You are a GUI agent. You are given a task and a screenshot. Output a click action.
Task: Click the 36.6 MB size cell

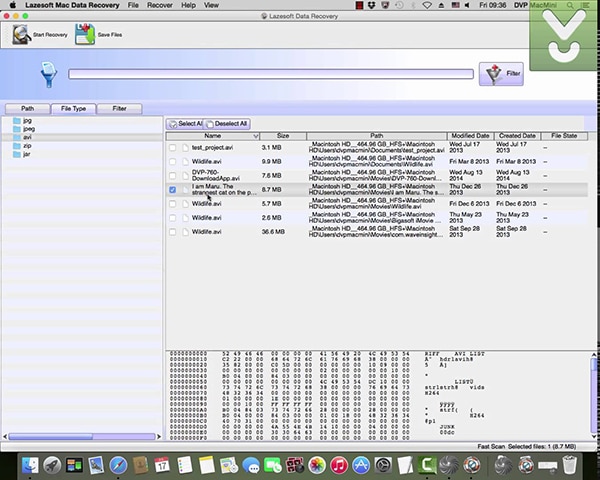pos(273,232)
